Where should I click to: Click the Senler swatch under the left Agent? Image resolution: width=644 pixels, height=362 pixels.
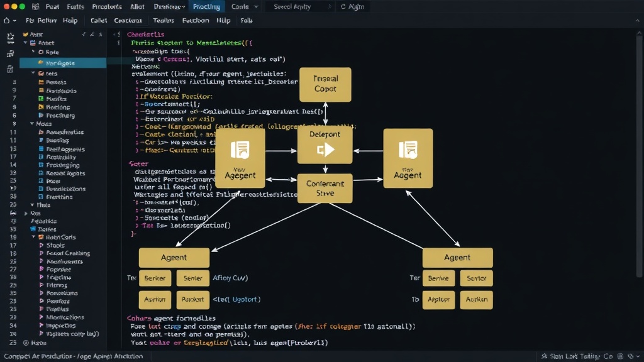(x=192, y=278)
